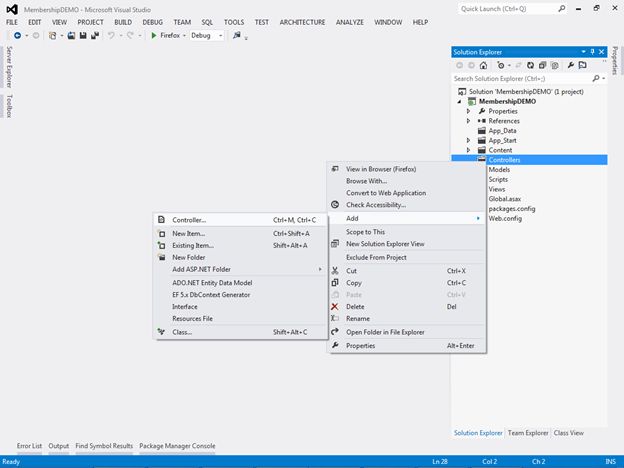The height and width of the screenshot is (468, 624).
Task: Open Solution Explorer window options dropdown arrow
Action: (583, 52)
